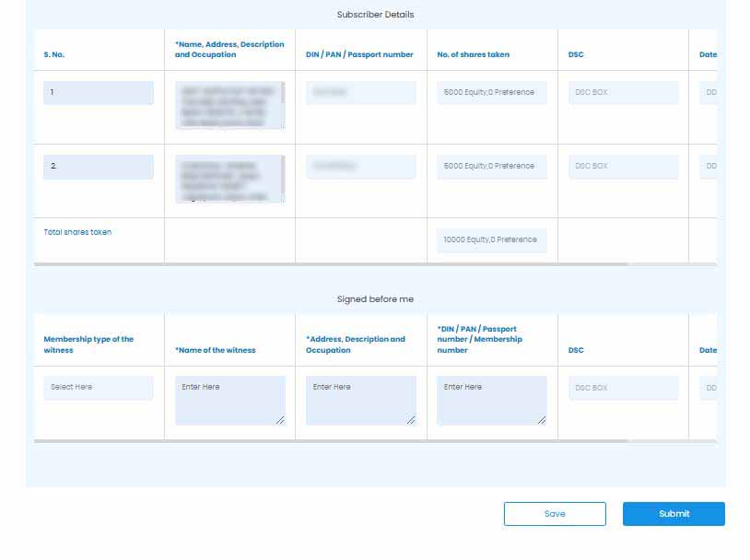This screenshot has height=560, width=750.
Task: Focus the Name of the witness field
Action: coord(229,400)
